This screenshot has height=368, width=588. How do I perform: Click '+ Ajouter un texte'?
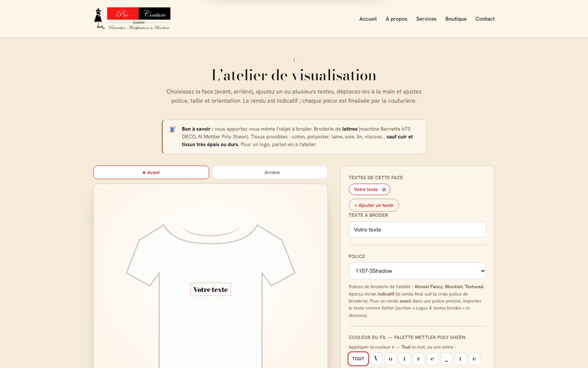point(374,205)
